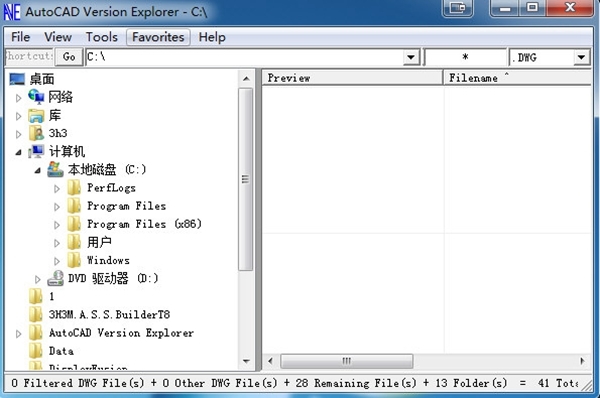Click the file list scroll right arrow
The width and height of the screenshot is (600, 398).
582,361
